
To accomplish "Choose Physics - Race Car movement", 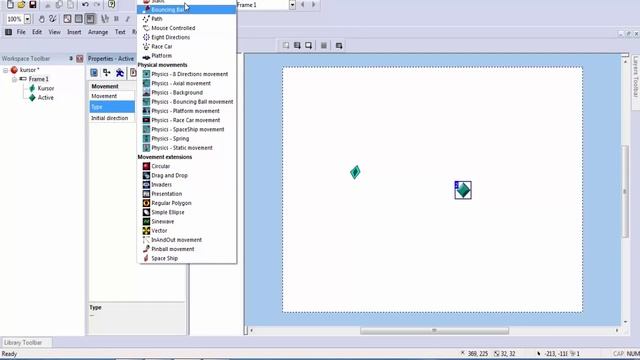I will (187, 120).
